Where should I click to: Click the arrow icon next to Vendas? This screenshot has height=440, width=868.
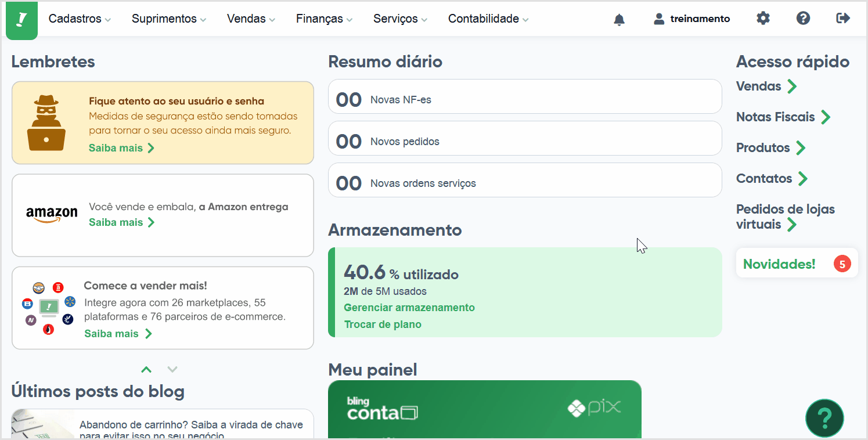[792, 86]
